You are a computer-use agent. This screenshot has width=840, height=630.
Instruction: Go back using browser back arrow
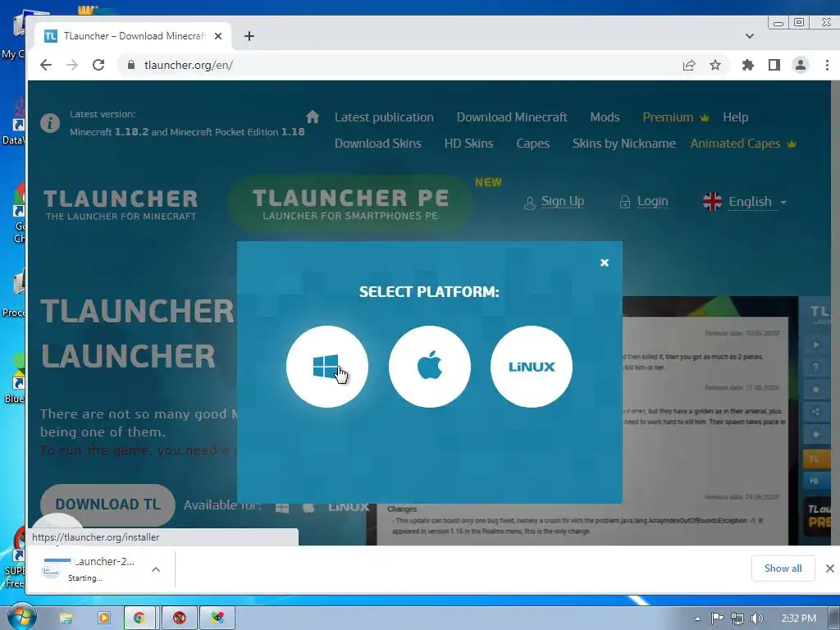click(46, 65)
